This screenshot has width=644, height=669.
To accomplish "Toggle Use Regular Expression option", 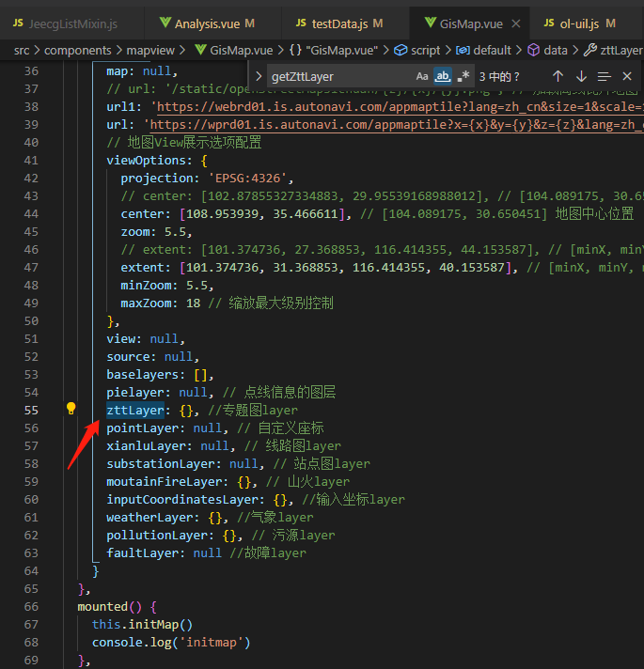I will 463,77.
